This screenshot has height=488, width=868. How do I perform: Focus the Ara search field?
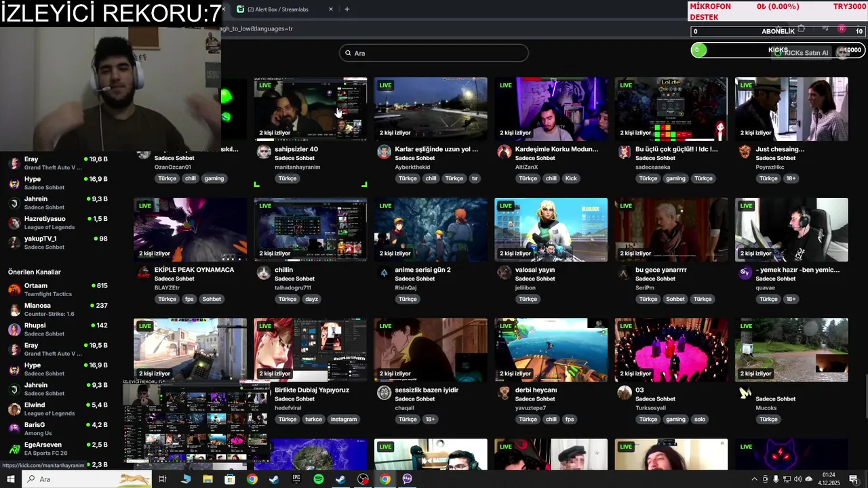(x=434, y=53)
